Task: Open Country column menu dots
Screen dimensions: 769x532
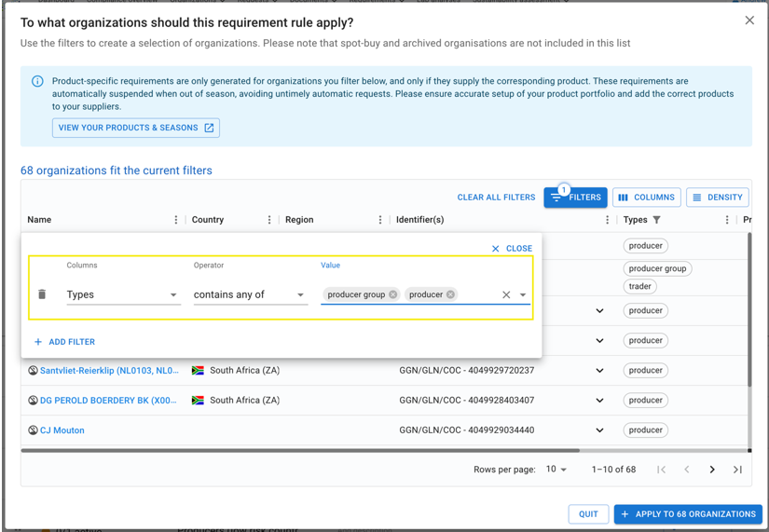Action: (x=269, y=220)
